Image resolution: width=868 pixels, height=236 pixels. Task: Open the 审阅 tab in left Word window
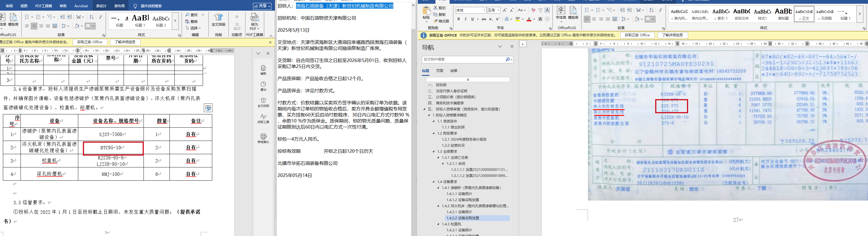(x=9, y=6)
